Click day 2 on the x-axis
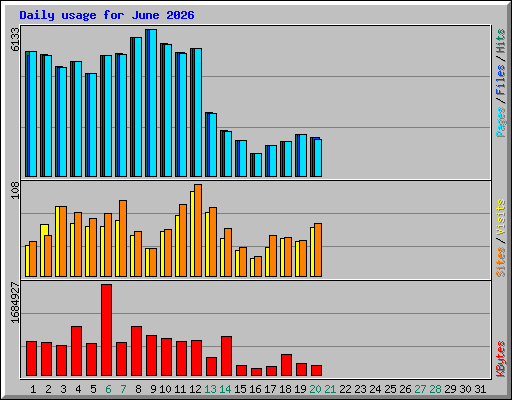This screenshot has height=400, width=512. (48, 389)
